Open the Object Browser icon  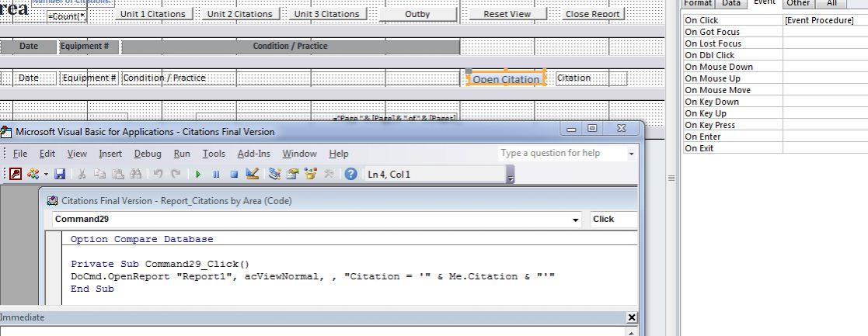click(x=310, y=174)
